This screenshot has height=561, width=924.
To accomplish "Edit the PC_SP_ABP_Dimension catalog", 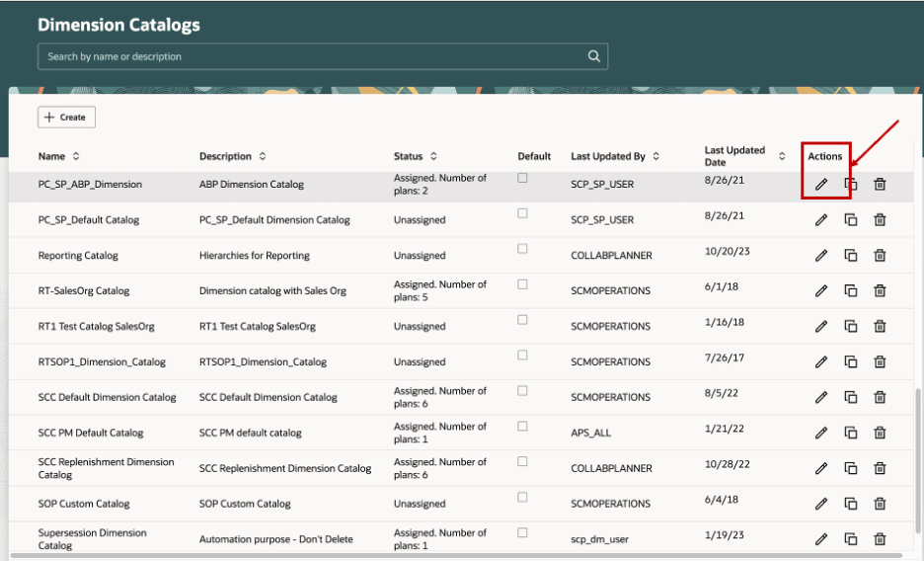I will [821, 185].
